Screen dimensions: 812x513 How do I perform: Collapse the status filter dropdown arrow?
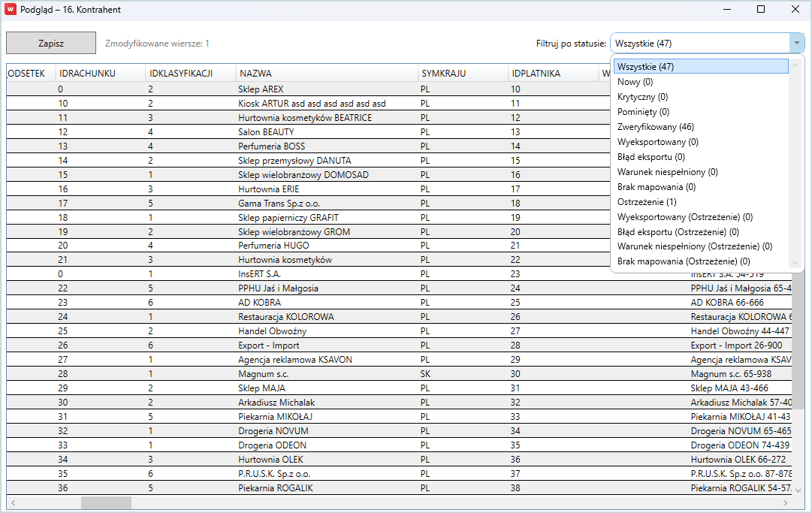tap(796, 44)
